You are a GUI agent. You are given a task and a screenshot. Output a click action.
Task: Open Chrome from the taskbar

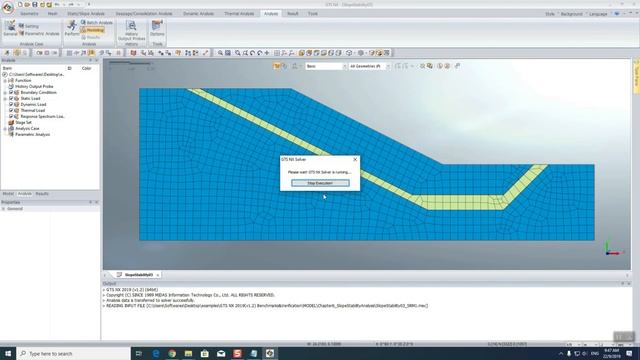click(172, 353)
